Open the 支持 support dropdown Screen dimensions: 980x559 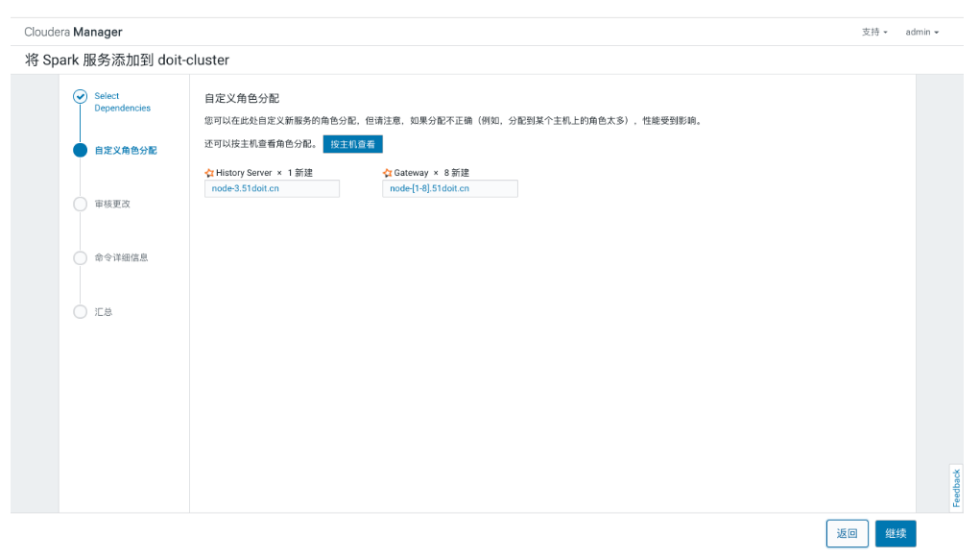874,32
